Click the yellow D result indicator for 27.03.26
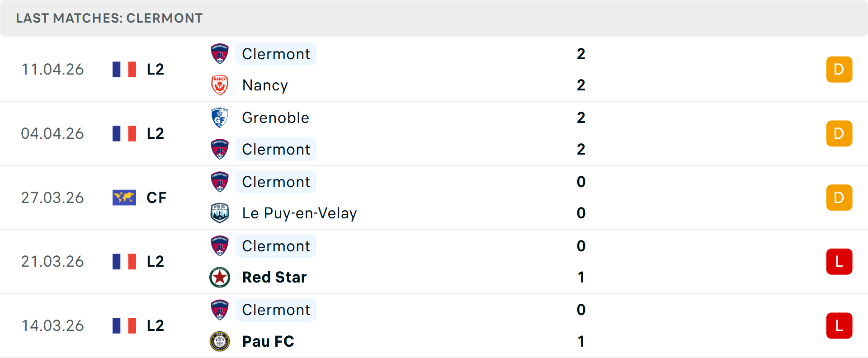This screenshot has width=868, height=358. 839,197
